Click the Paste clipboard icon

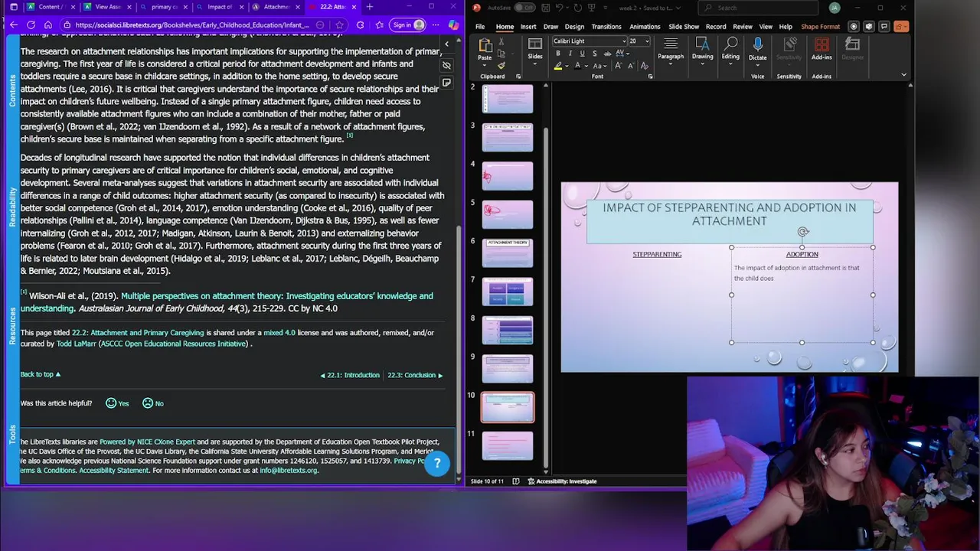pos(485,44)
